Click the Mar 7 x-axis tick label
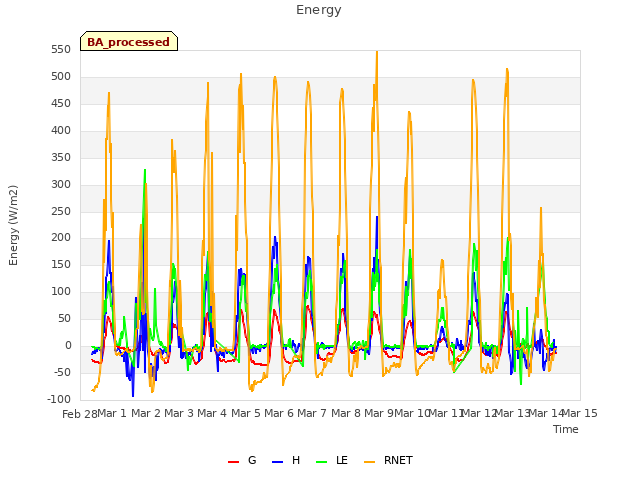 coord(312,413)
